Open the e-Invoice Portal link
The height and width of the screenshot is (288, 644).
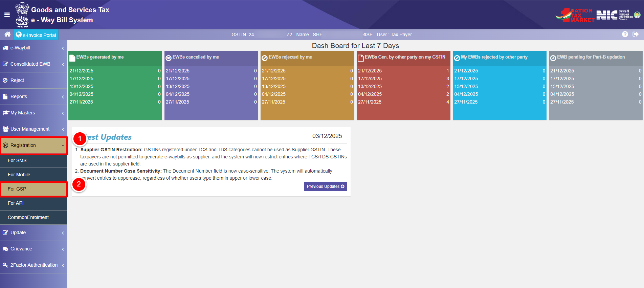36,35
